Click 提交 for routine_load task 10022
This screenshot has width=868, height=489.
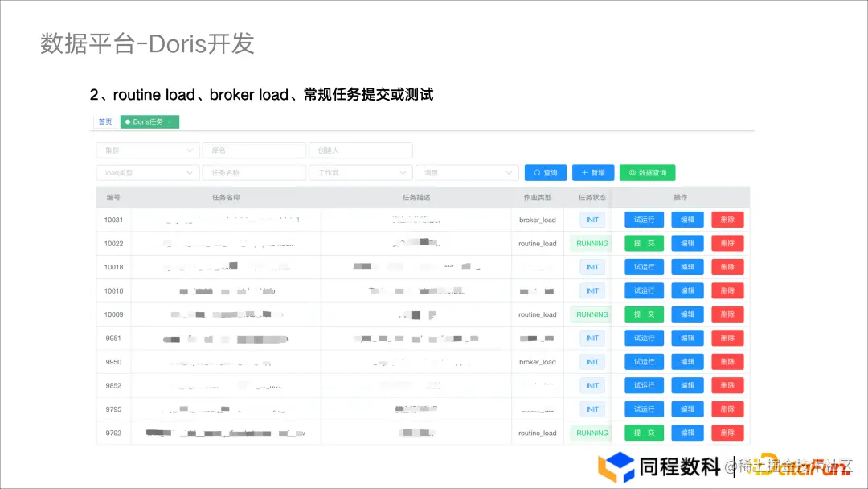(x=644, y=243)
